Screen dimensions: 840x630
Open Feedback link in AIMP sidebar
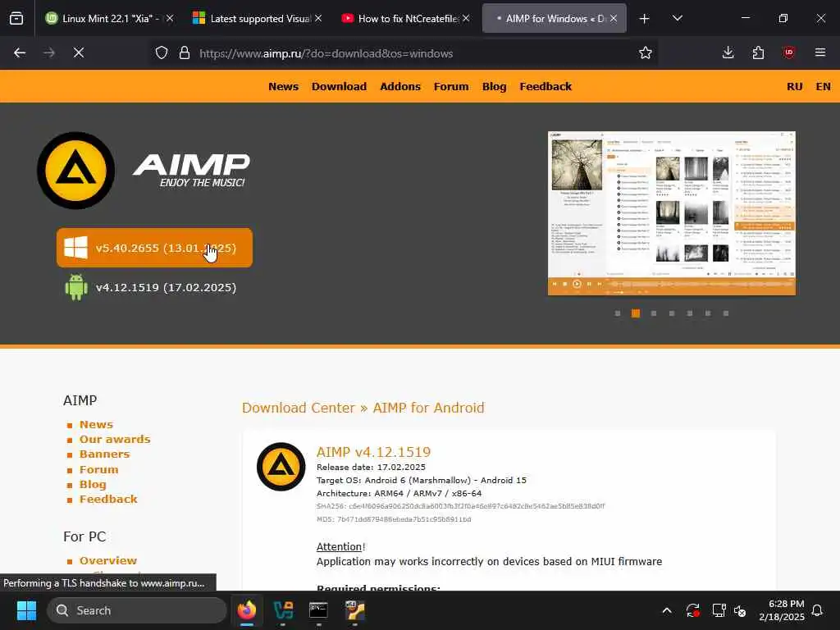pyautogui.click(x=108, y=500)
